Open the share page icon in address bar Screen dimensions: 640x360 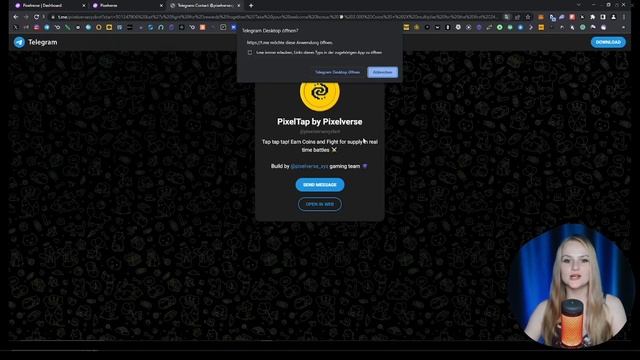tap(518, 17)
